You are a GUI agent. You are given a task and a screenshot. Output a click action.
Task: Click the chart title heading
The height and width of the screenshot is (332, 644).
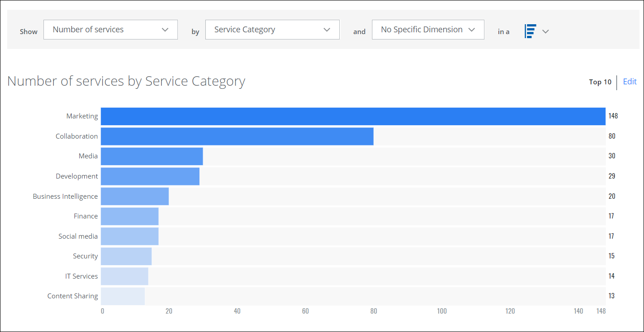tap(126, 81)
